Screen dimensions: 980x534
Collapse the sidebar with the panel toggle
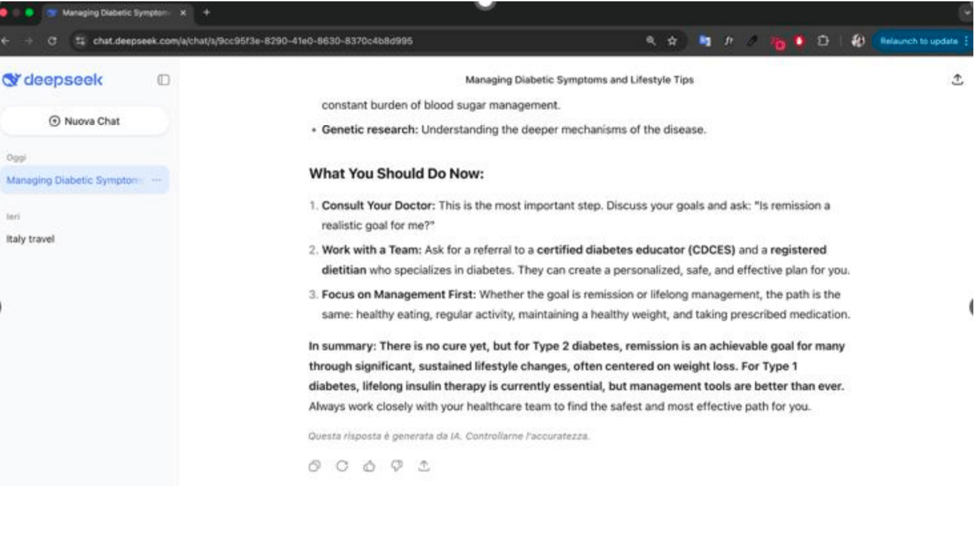[x=163, y=80]
